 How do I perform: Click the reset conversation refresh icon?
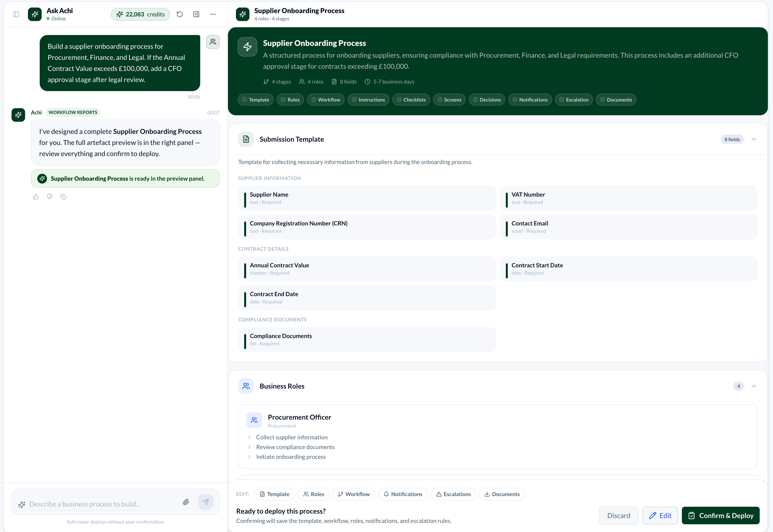click(180, 14)
